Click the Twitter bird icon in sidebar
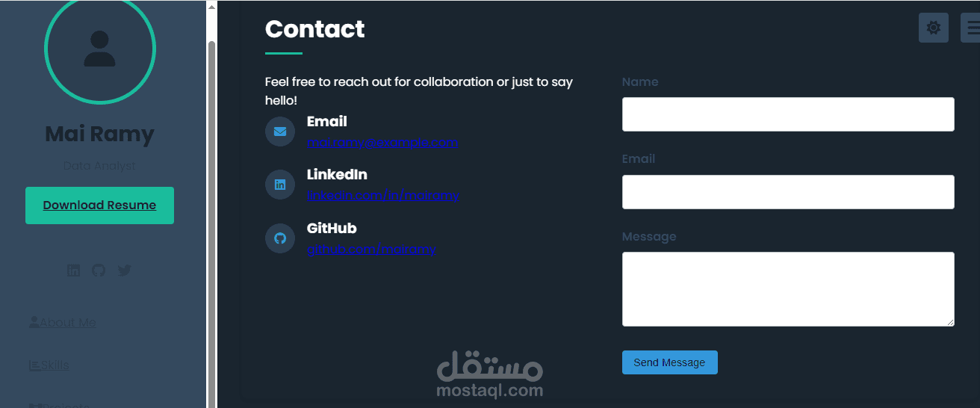Screen dimensions: 980x408 (x=124, y=271)
